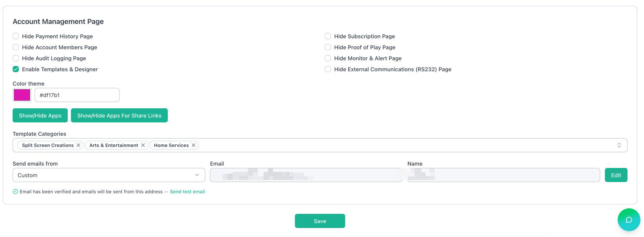Remove the Home Services category tag
644x237 pixels.
193,145
